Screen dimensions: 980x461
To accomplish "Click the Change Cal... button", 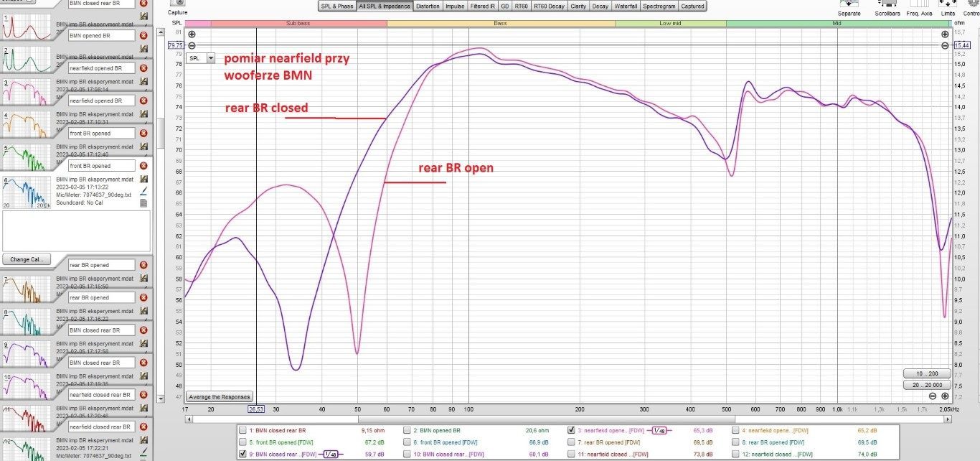I will [x=27, y=259].
